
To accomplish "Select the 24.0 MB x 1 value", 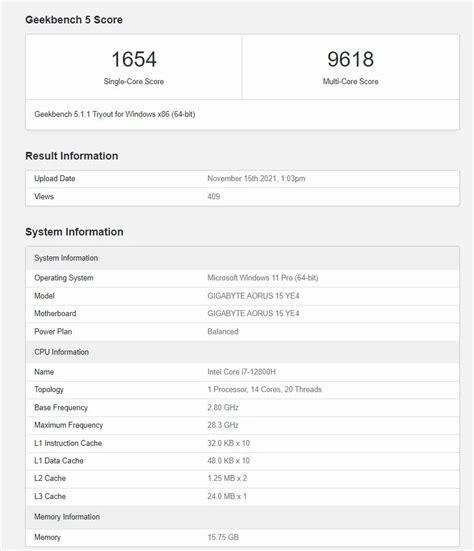I will point(227,496).
